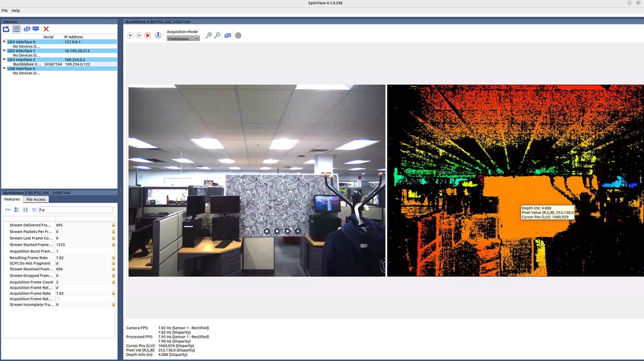Open the File menu
The width and height of the screenshot is (644, 361).
[5, 10]
